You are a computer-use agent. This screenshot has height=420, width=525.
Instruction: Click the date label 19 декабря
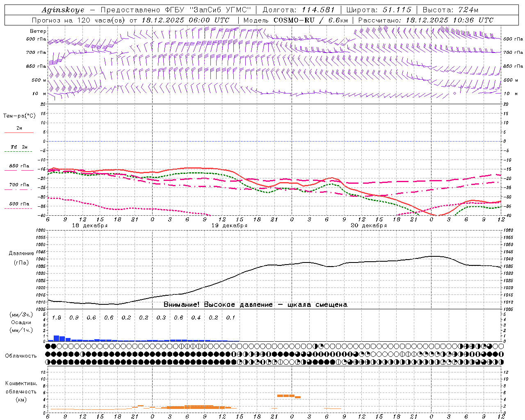click(229, 226)
